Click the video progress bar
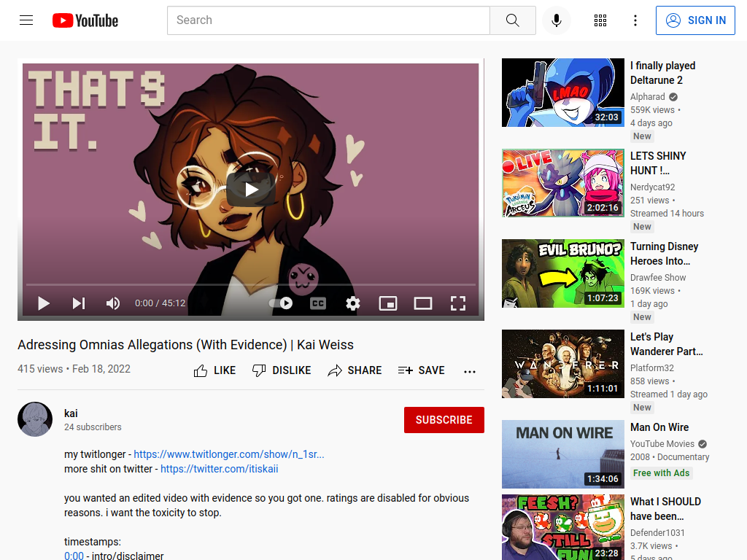The width and height of the screenshot is (747, 560). tap(251, 285)
